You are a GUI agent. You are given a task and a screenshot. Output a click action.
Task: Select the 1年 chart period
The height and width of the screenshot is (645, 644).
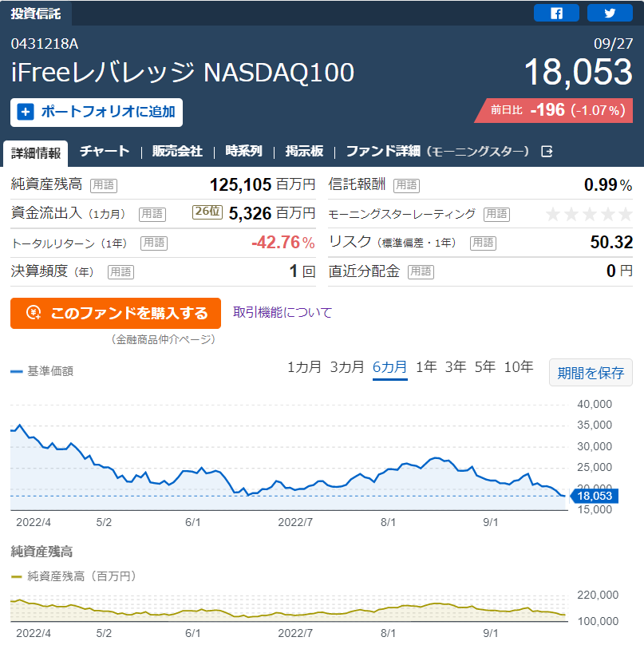(426, 367)
